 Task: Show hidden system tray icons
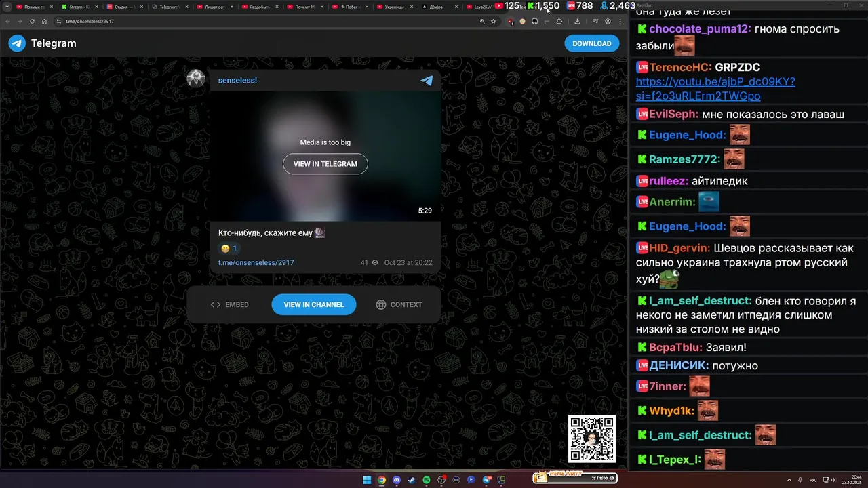pyautogui.click(x=790, y=479)
